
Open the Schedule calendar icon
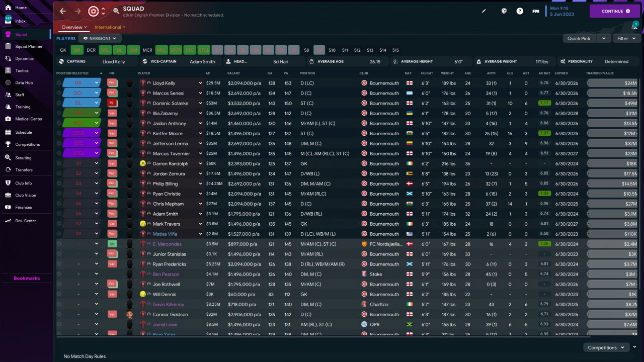click(x=8, y=132)
